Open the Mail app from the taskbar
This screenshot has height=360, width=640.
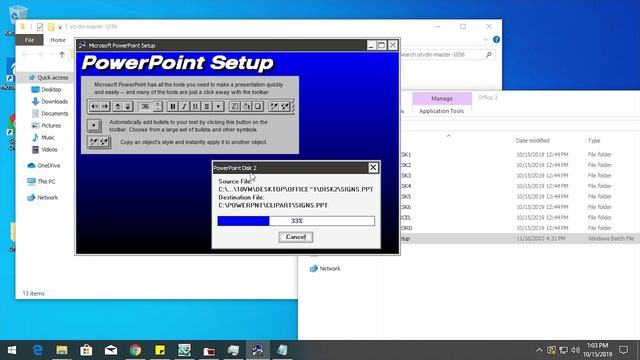pos(111,350)
